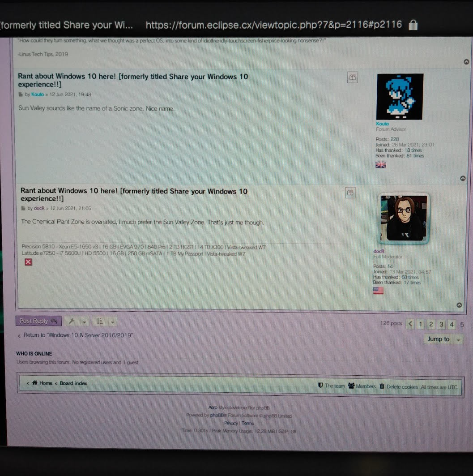473x476 pixels.
Task: Click the wrench topic tools icon
Action: tap(72, 321)
